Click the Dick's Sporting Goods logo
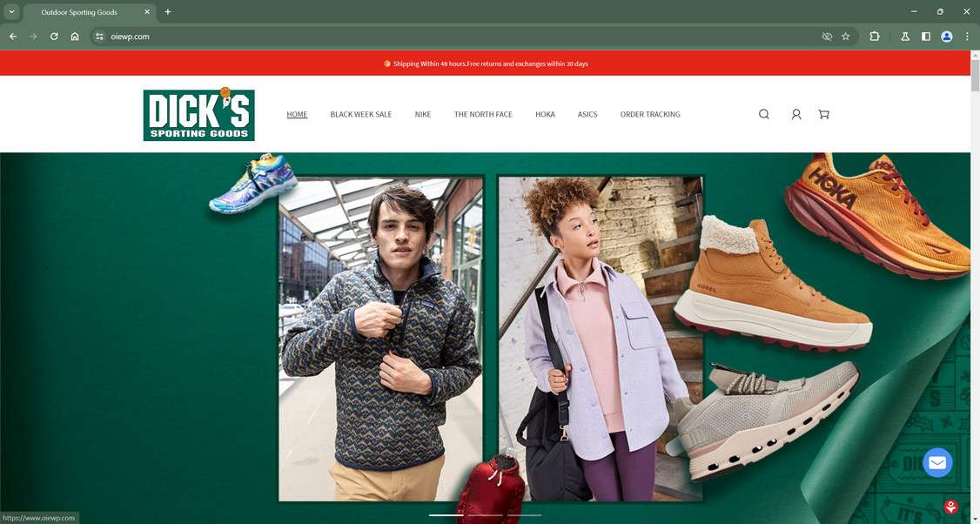The width and height of the screenshot is (980, 524). [x=198, y=114]
